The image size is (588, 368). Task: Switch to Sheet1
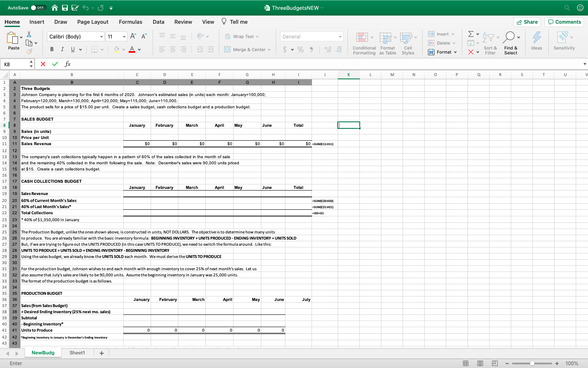click(77, 352)
